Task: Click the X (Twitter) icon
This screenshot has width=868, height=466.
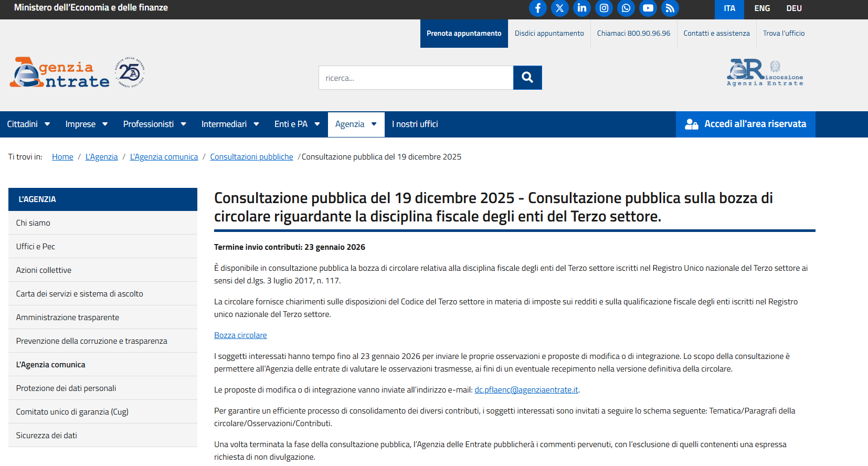Action: (559, 8)
